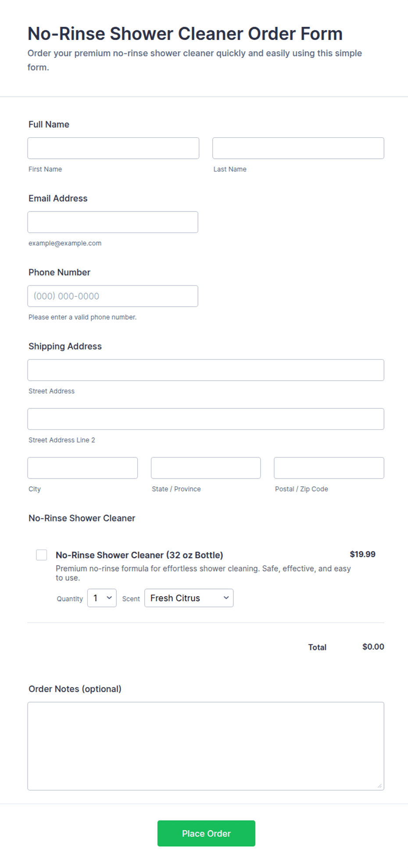The width and height of the screenshot is (408, 868).
Task: Click the State / Province field
Action: pos(206,468)
